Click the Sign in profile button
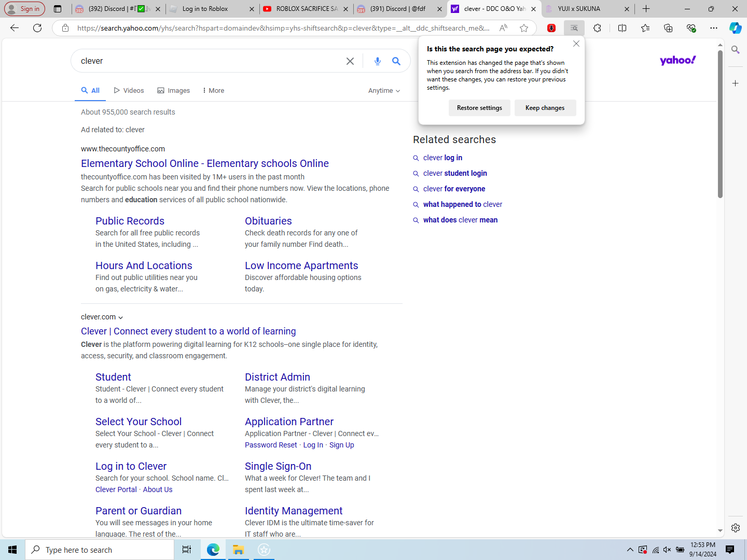This screenshot has width=747, height=560. click(x=24, y=9)
